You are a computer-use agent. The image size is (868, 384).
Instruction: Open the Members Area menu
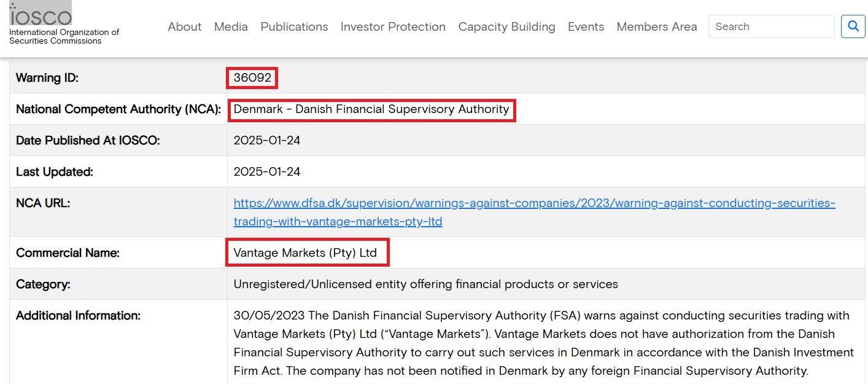coord(656,26)
